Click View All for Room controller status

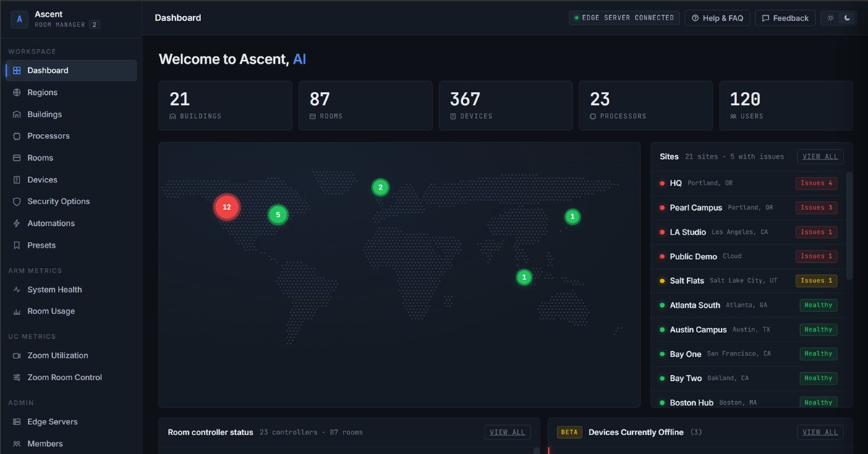507,432
